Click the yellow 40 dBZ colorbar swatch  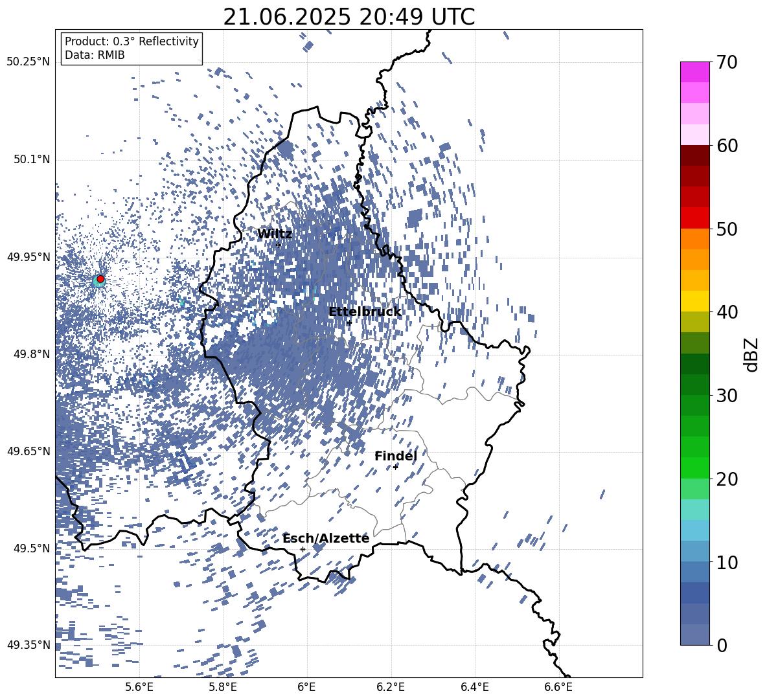[x=694, y=301]
